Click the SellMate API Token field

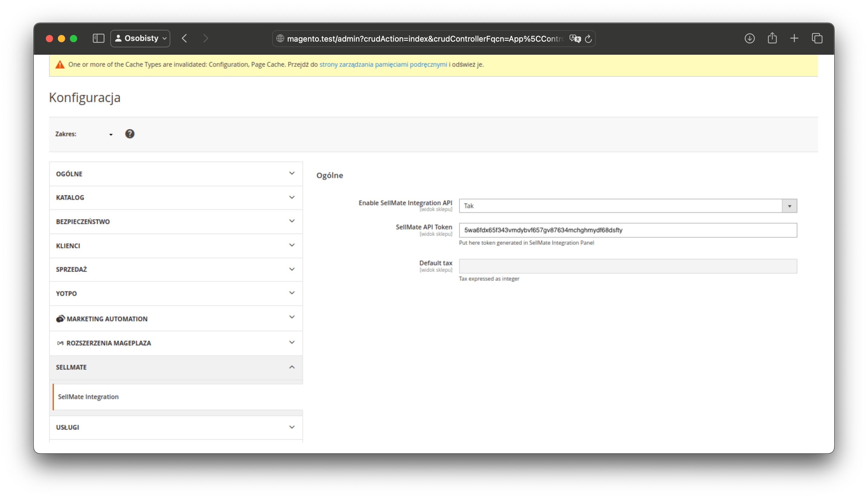(x=628, y=230)
